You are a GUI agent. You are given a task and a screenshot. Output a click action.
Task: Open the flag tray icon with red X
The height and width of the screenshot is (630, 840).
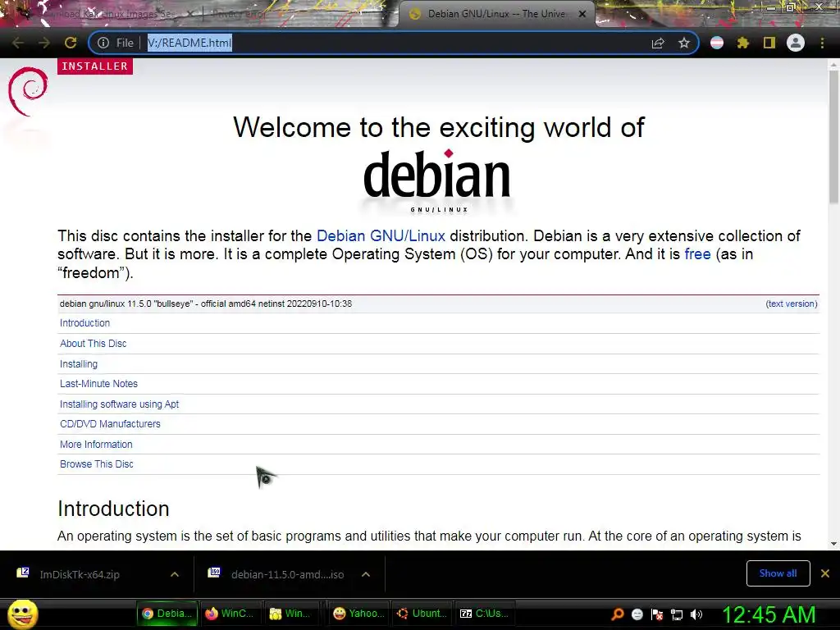click(x=657, y=614)
